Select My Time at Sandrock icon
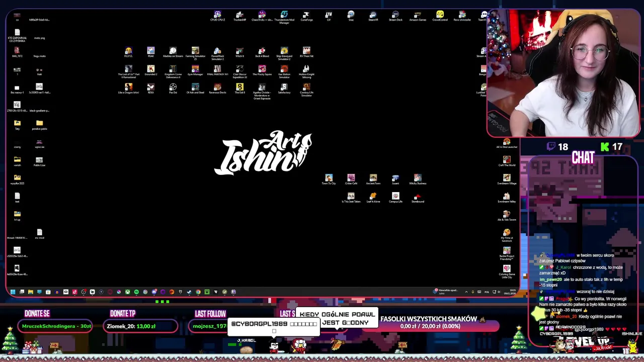This screenshot has height=362, width=644. point(507,235)
